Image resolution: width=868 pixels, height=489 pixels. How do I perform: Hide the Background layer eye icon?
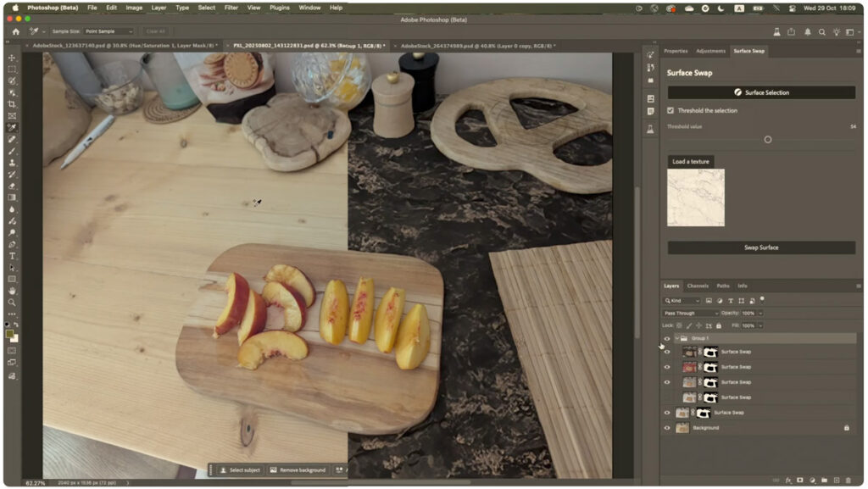click(x=667, y=428)
